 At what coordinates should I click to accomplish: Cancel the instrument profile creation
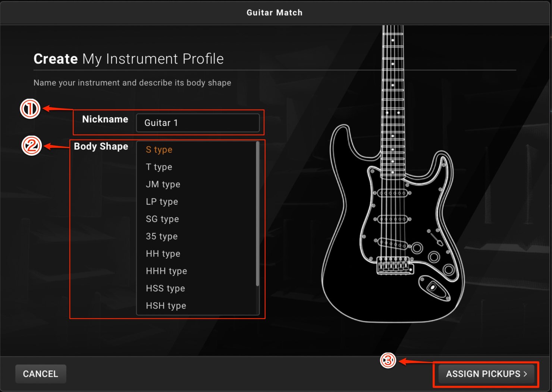(41, 374)
